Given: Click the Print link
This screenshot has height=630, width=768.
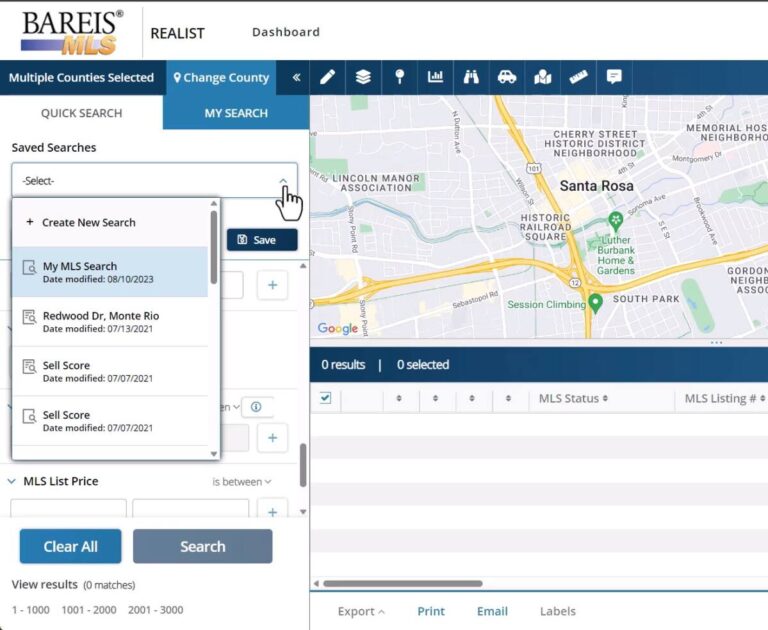Looking at the screenshot, I should (431, 611).
